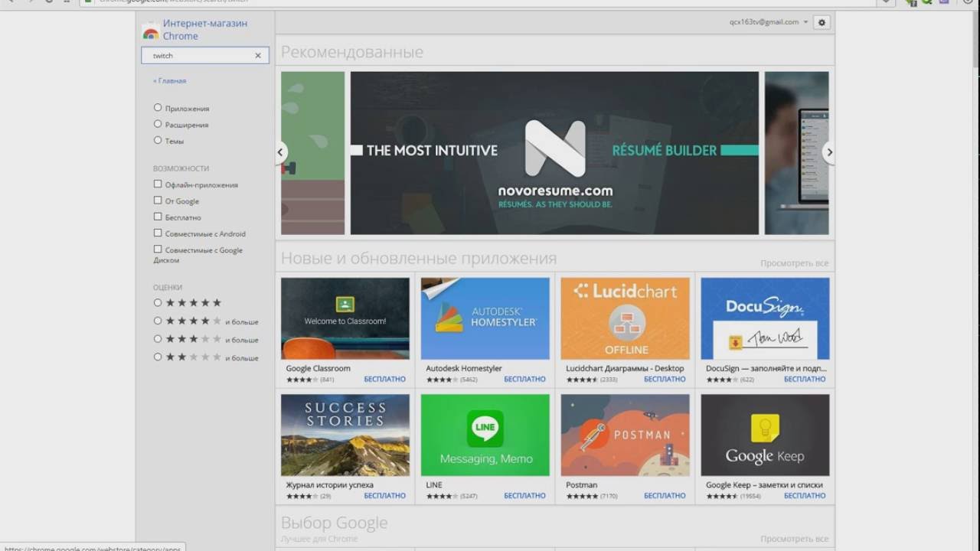Select the Темы radio button
This screenshot has height=551, width=980.
pos(158,140)
